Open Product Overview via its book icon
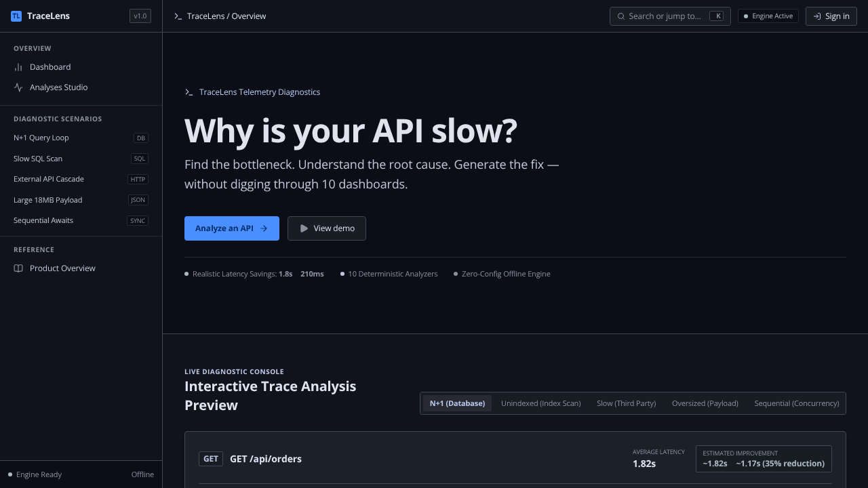Image resolution: width=868 pixels, height=488 pixels. [x=18, y=268]
